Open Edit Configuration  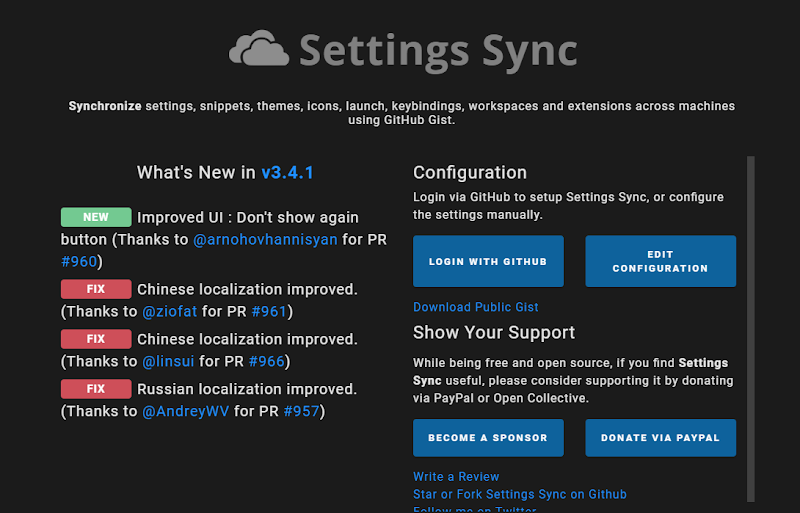660,261
